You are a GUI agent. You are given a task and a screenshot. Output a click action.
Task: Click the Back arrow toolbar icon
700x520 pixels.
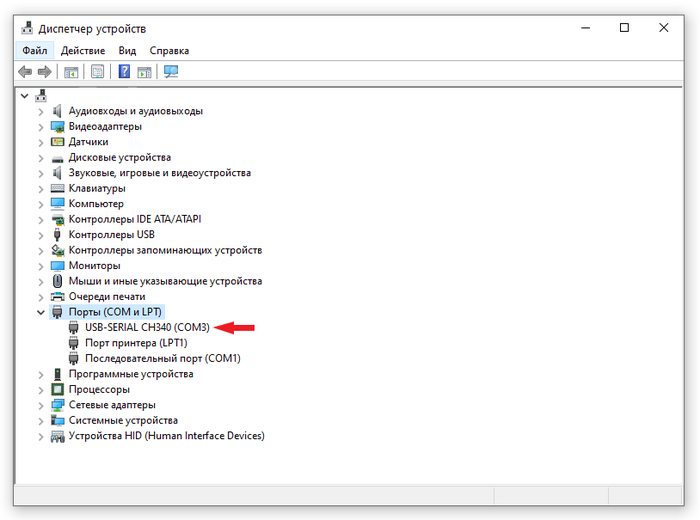point(25,71)
